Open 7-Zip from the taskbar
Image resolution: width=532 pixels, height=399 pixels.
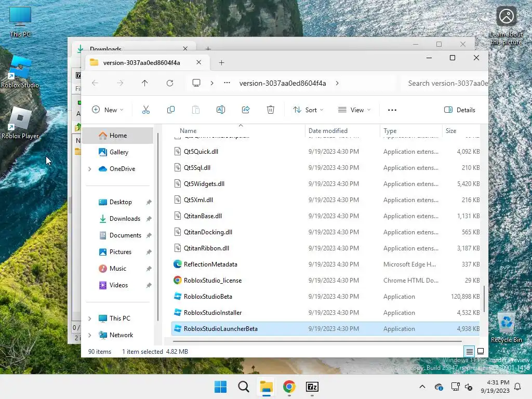click(x=312, y=387)
